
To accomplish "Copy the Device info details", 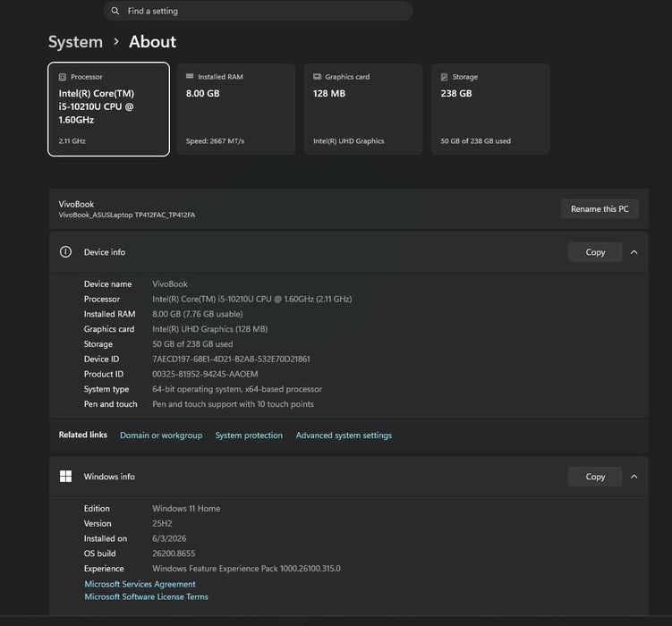I will point(595,252).
